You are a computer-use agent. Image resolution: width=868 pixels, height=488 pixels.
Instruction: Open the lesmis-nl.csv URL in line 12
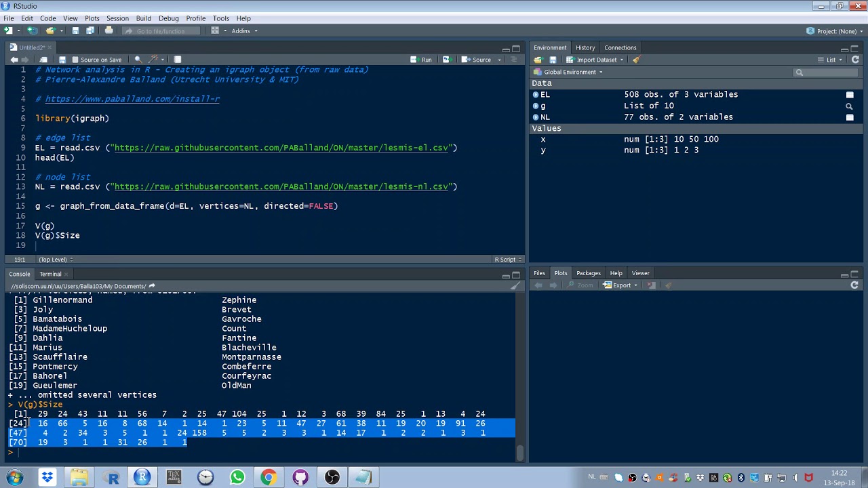tap(281, 187)
